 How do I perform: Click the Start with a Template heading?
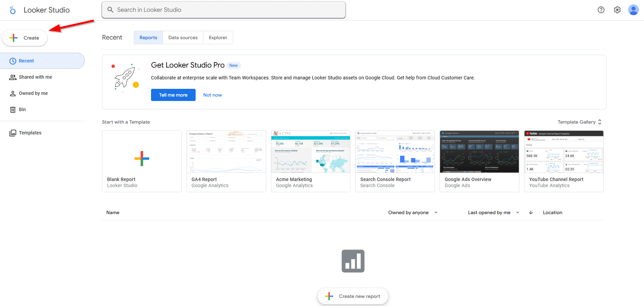(126, 122)
